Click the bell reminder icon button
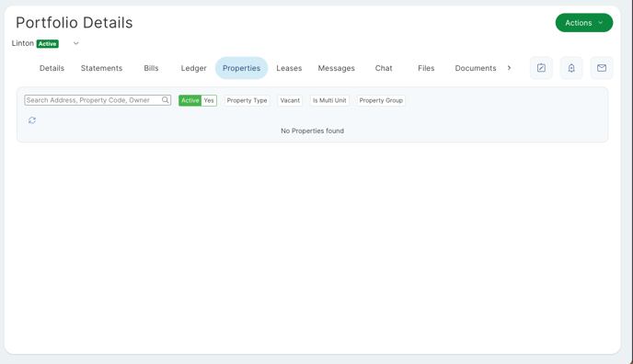 [571, 68]
